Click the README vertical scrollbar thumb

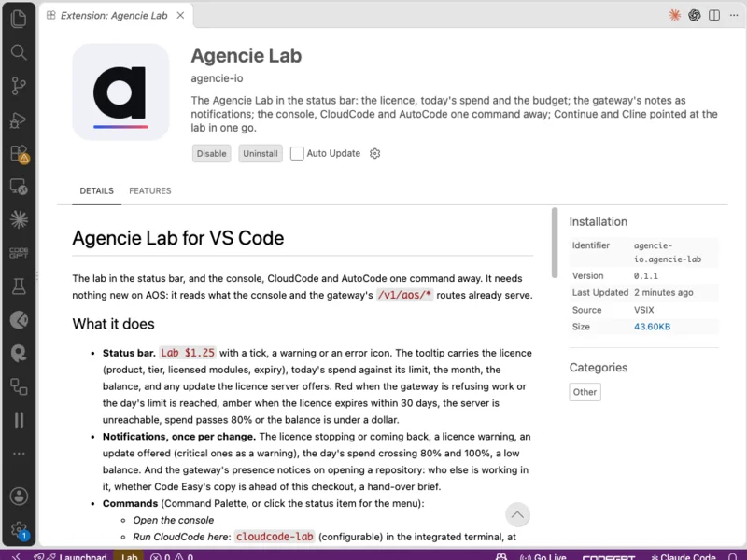pyautogui.click(x=555, y=243)
